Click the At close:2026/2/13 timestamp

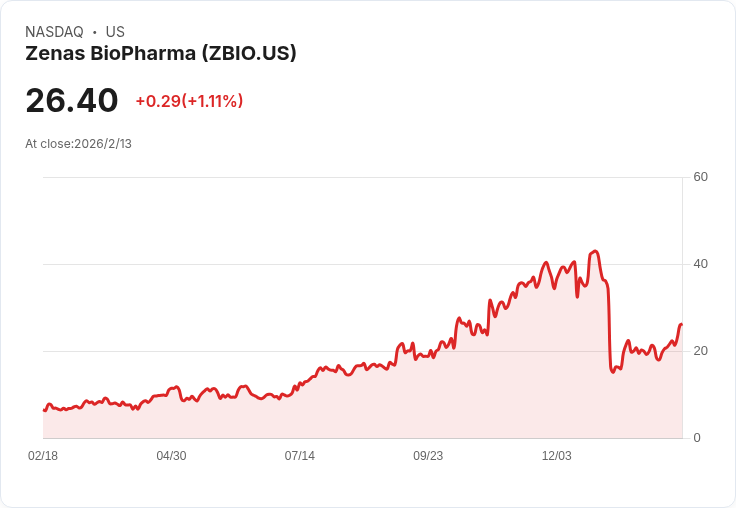(78, 144)
